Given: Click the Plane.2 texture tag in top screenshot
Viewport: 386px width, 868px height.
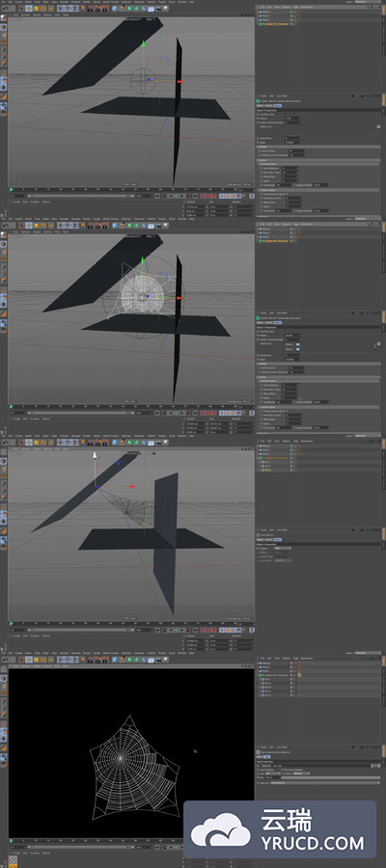Looking at the screenshot, I should point(299,11).
